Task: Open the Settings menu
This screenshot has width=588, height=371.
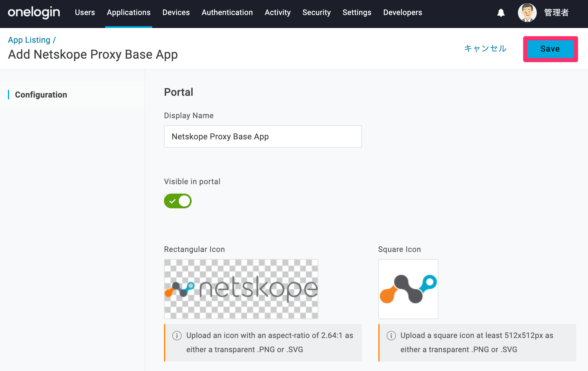Action: [x=357, y=13]
